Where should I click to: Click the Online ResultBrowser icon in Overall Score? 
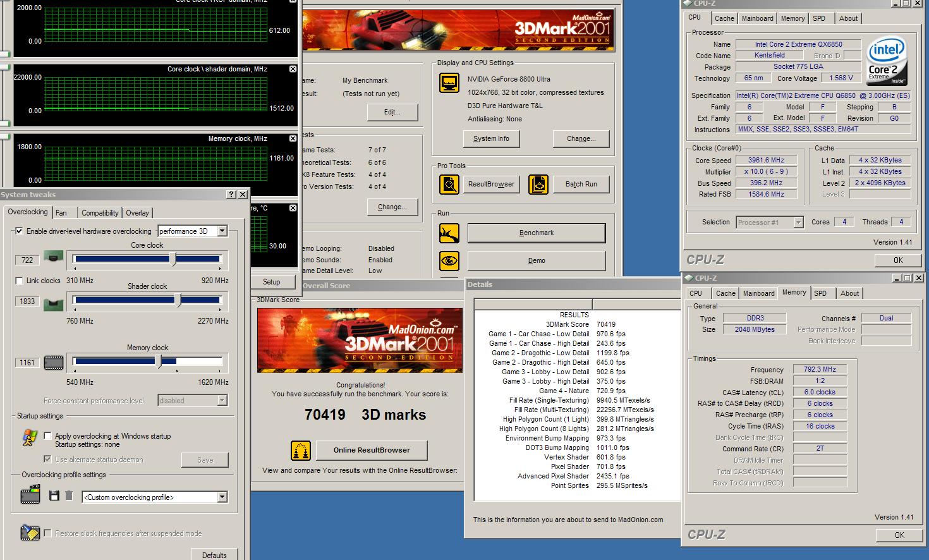[x=301, y=450]
